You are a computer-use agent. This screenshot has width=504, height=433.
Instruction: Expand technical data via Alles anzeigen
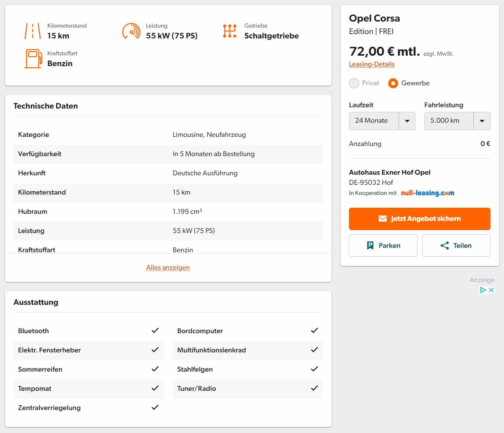(x=168, y=267)
